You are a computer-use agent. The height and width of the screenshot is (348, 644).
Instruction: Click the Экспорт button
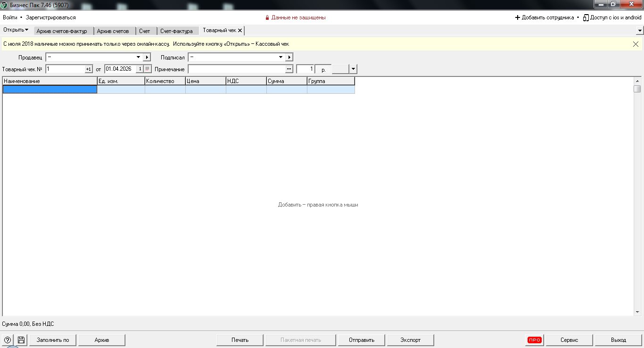[410, 340]
